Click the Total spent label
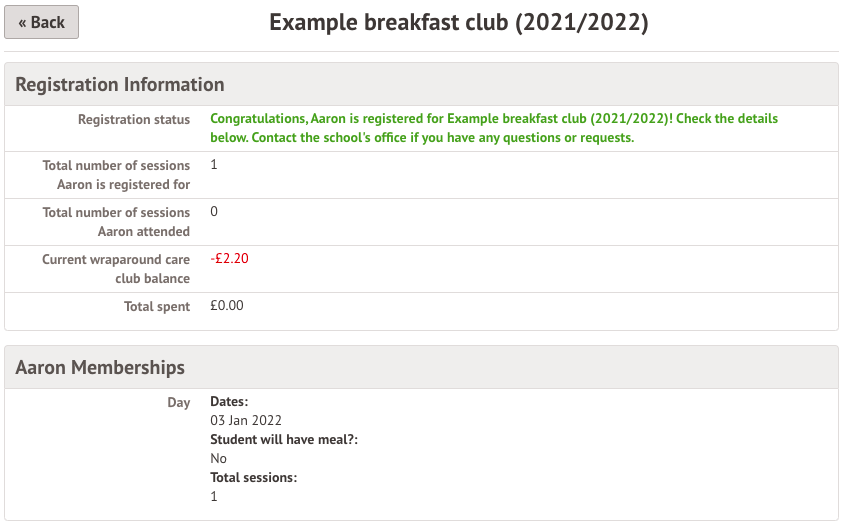 coord(156,306)
